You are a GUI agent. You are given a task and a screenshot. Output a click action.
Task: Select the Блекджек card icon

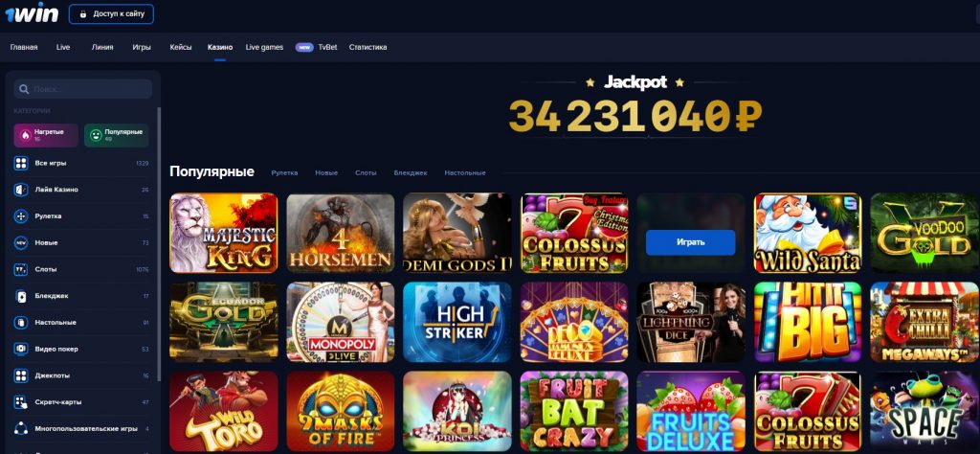(x=21, y=296)
